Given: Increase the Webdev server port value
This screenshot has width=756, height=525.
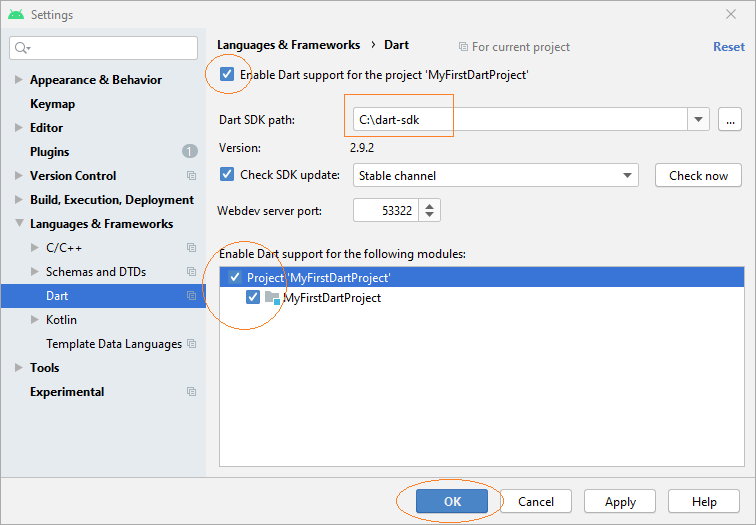Looking at the screenshot, I should click(x=430, y=206).
